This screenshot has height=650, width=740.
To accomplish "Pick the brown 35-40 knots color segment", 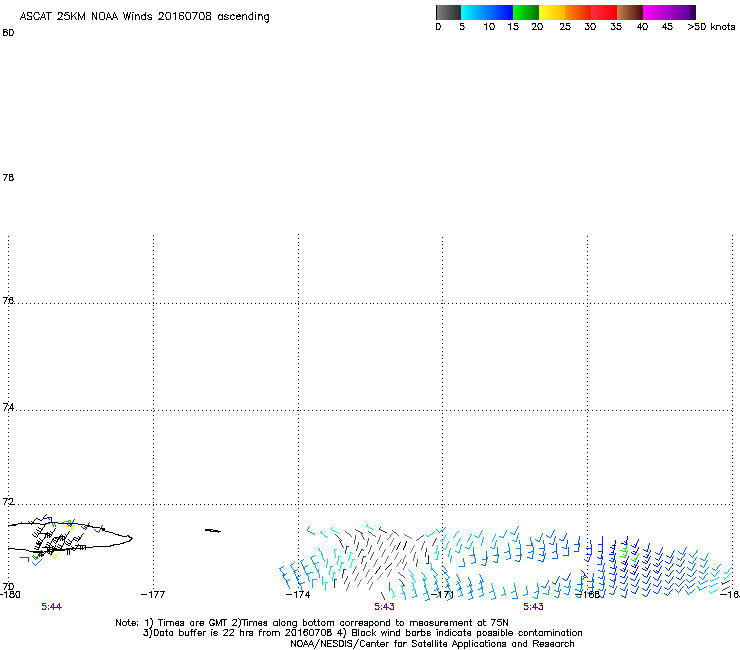I will [x=630, y=12].
